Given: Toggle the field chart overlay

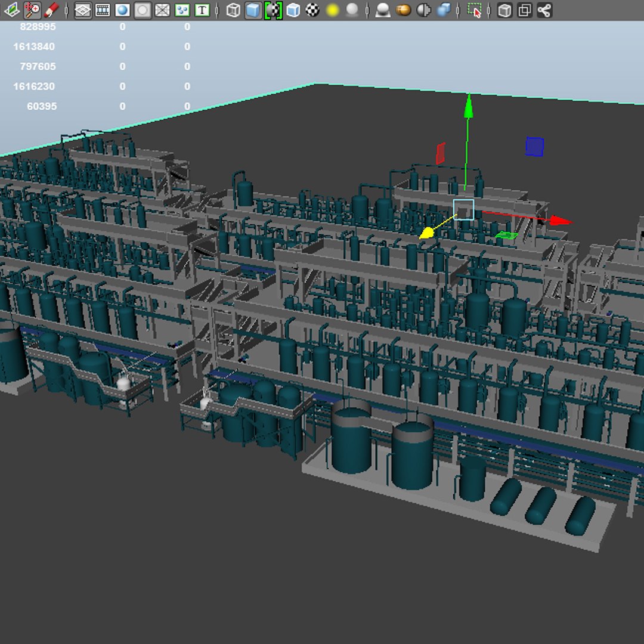Looking at the screenshot, I should [162, 10].
